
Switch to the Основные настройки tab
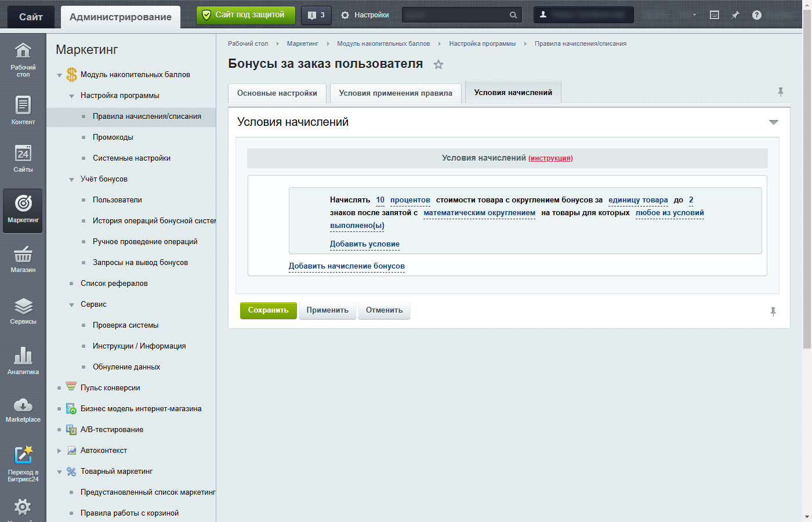tap(277, 93)
